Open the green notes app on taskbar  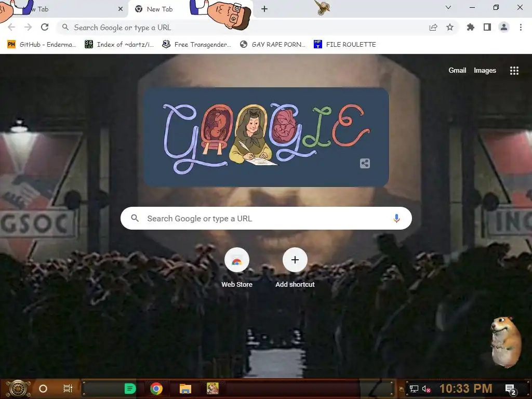130,389
